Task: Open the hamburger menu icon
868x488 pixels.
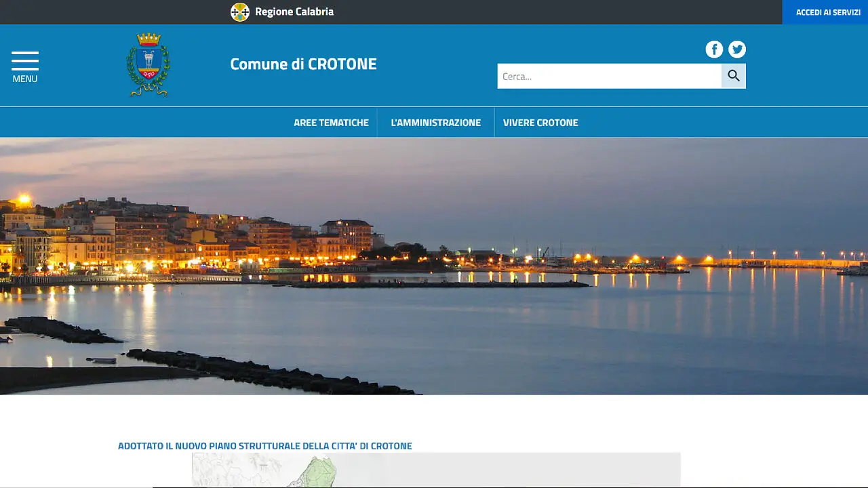Action: pyautogui.click(x=25, y=60)
